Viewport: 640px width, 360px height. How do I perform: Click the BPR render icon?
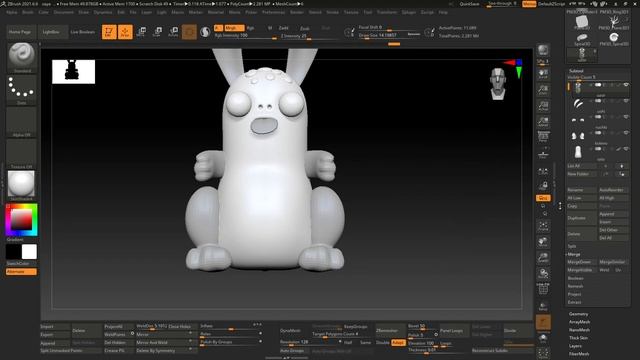543,50
